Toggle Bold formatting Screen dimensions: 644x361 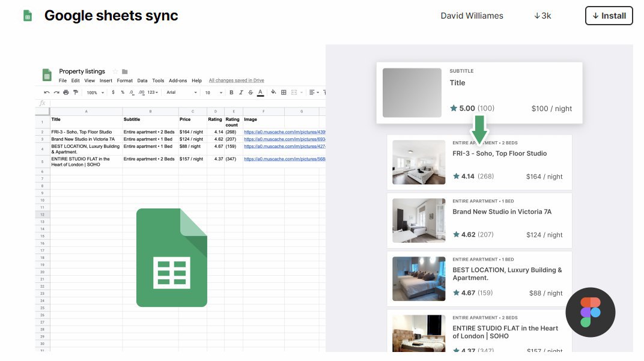(231, 93)
